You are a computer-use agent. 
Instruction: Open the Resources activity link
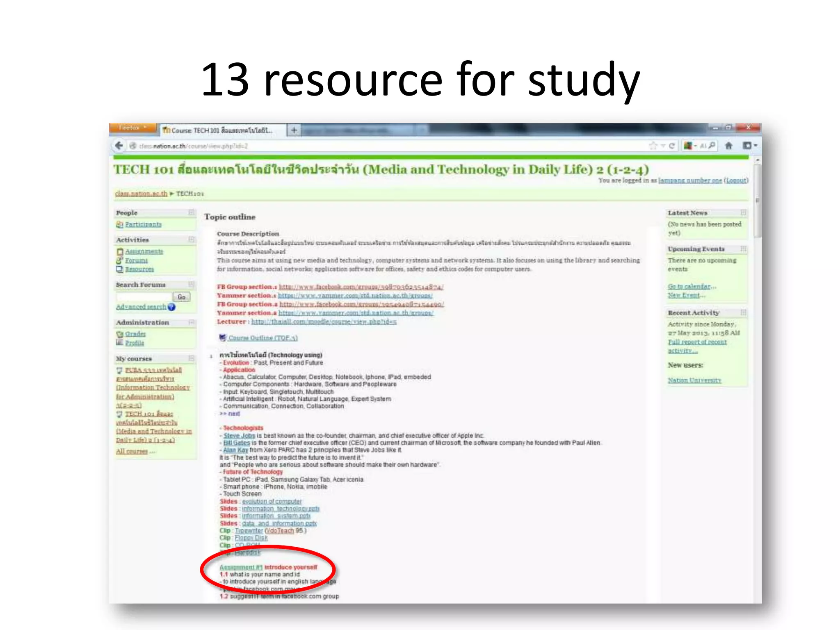click(139, 269)
